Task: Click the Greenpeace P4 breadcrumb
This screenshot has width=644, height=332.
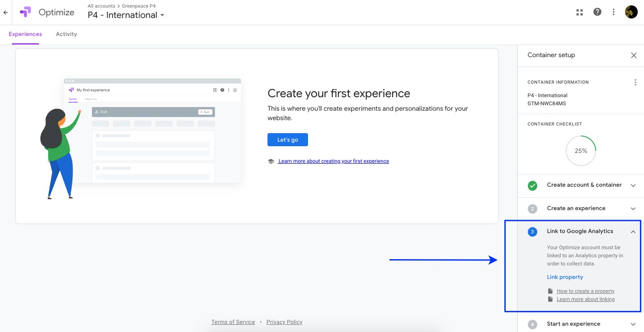Action: pos(139,6)
